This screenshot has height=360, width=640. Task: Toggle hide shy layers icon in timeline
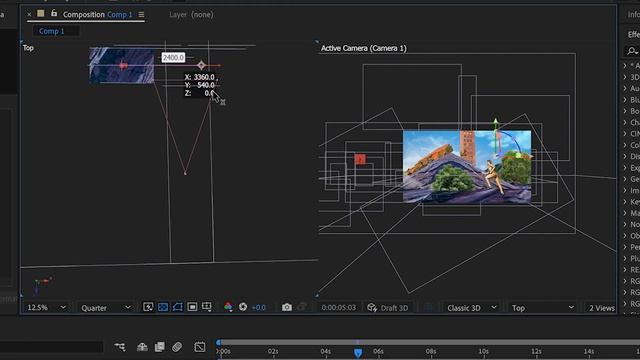142,347
